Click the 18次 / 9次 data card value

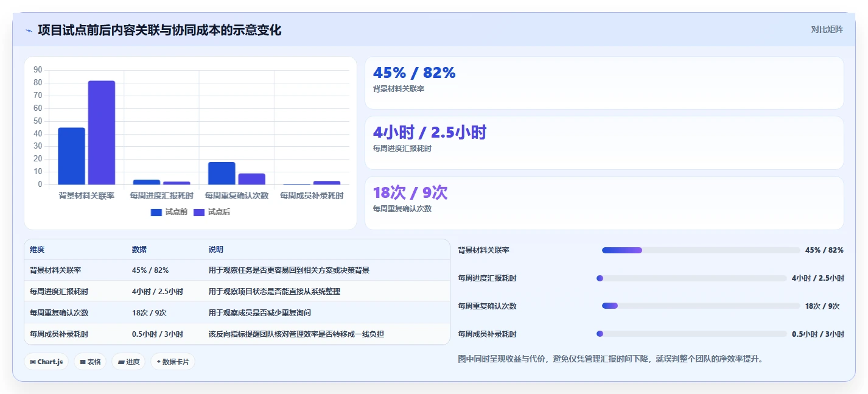pos(410,193)
